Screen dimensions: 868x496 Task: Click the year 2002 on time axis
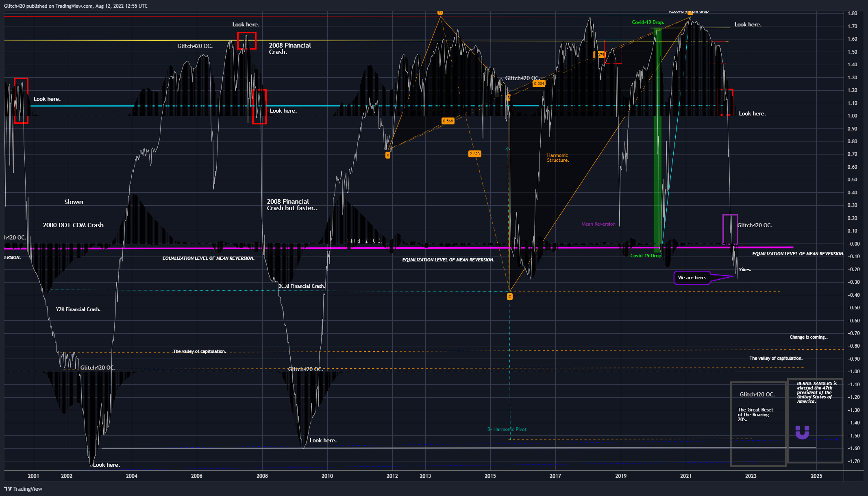coord(67,476)
